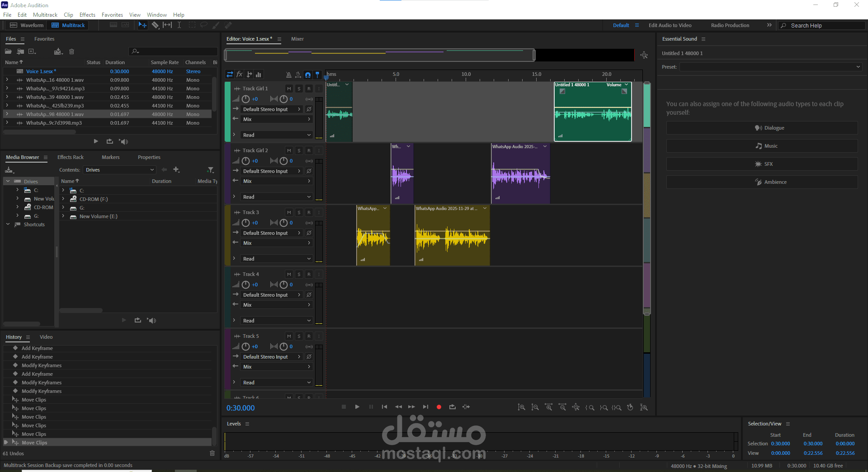Mute Track Girl 1
Viewport: 868px width, 472px height.
click(x=289, y=89)
